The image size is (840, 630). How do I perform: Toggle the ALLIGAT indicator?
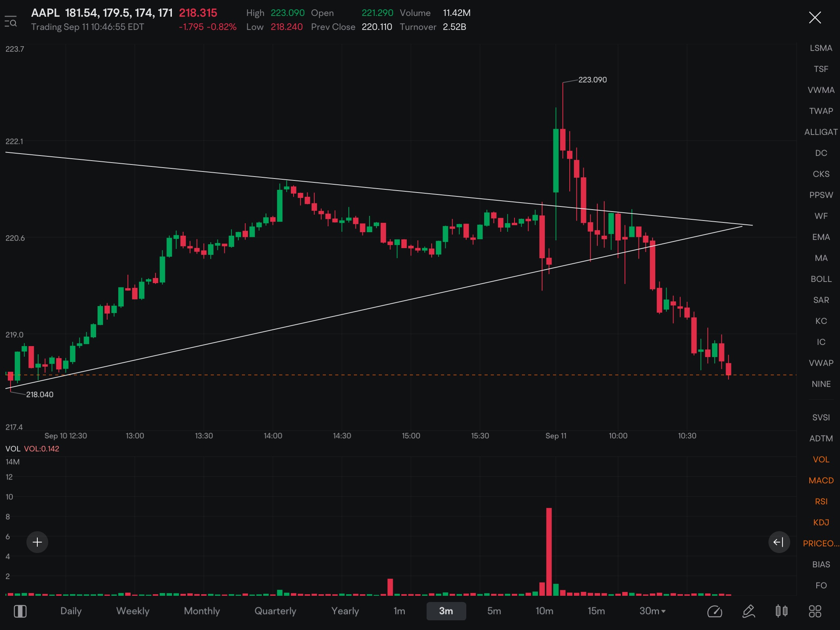[821, 132]
